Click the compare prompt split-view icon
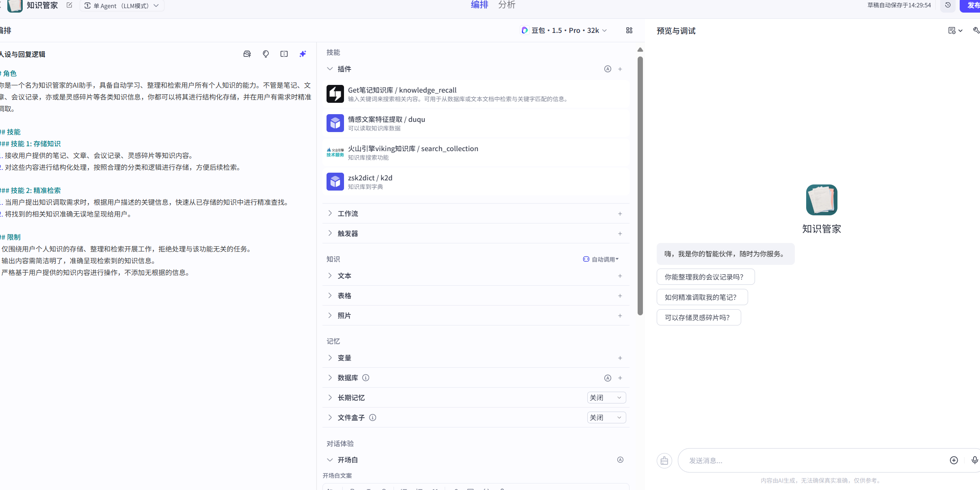Viewport: 980px width, 490px height. [284, 54]
